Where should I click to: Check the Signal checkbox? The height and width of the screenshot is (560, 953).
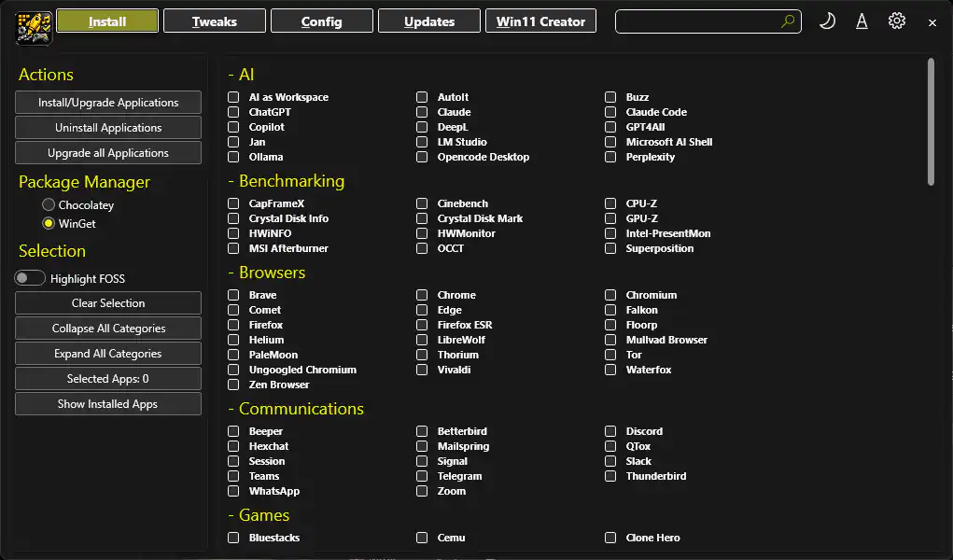422,461
